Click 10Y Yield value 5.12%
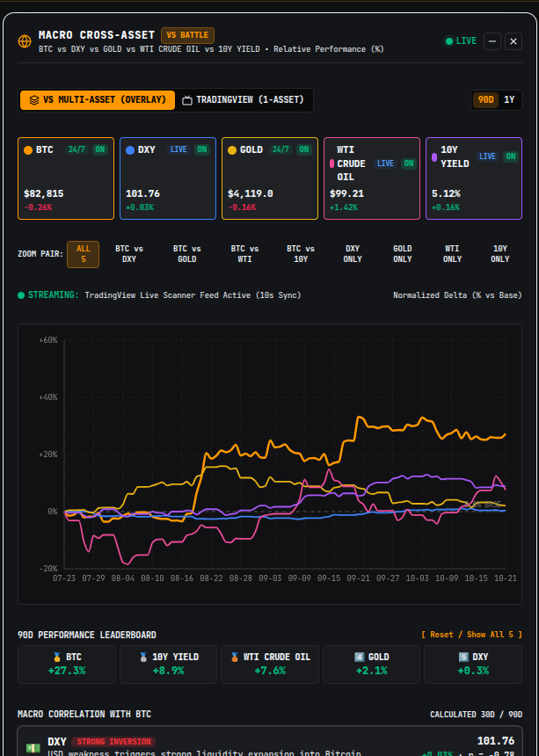The image size is (539, 756). [446, 193]
